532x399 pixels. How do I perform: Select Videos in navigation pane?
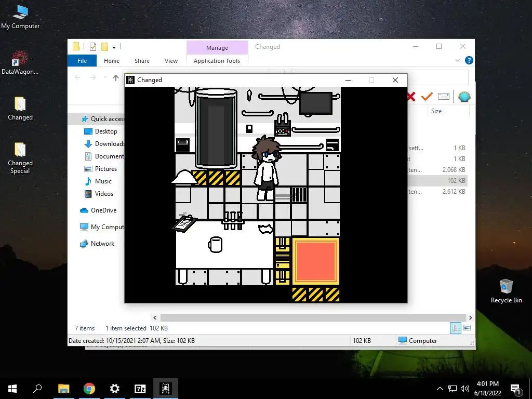(99, 194)
